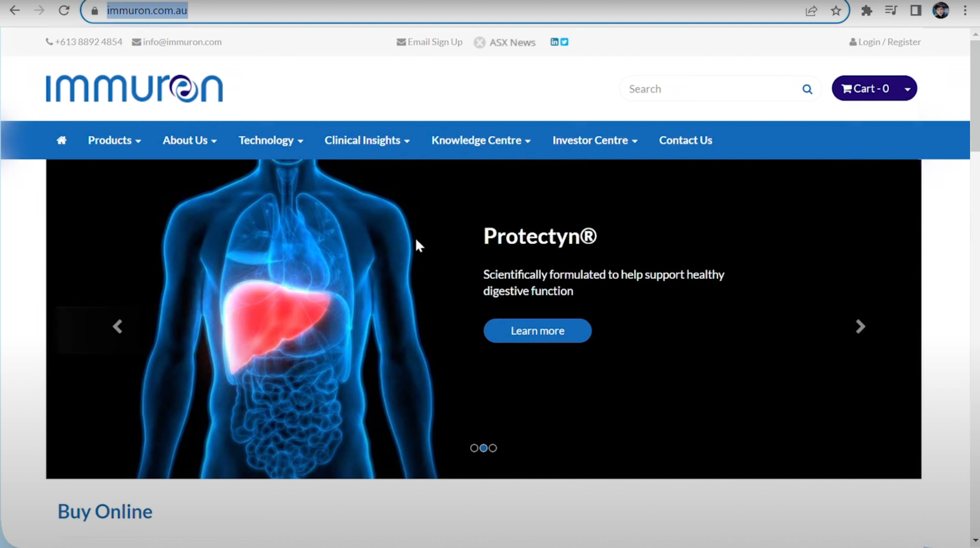980x548 pixels.
Task: Expand the Products dropdown menu
Action: [x=114, y=140]
